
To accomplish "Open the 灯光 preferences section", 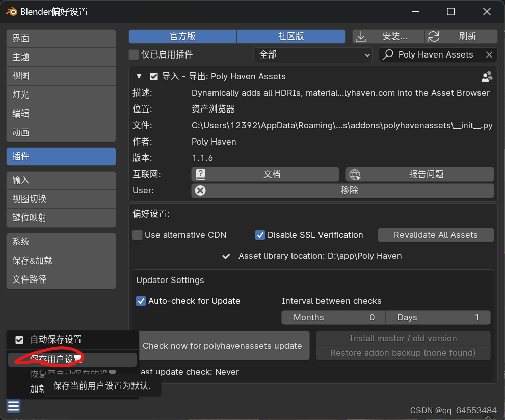I will [x=61, y=95].
